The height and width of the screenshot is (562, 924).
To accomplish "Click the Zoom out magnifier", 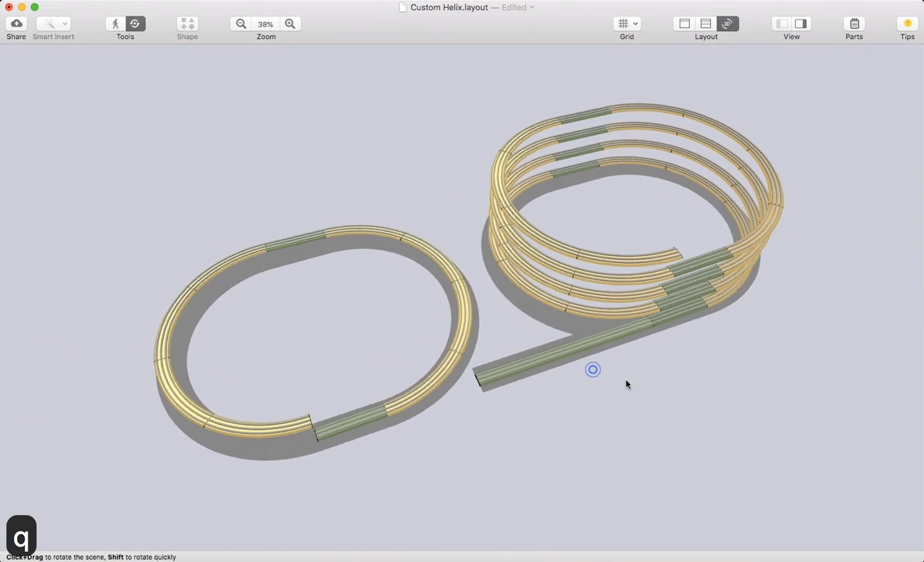I will click(241, 23).
